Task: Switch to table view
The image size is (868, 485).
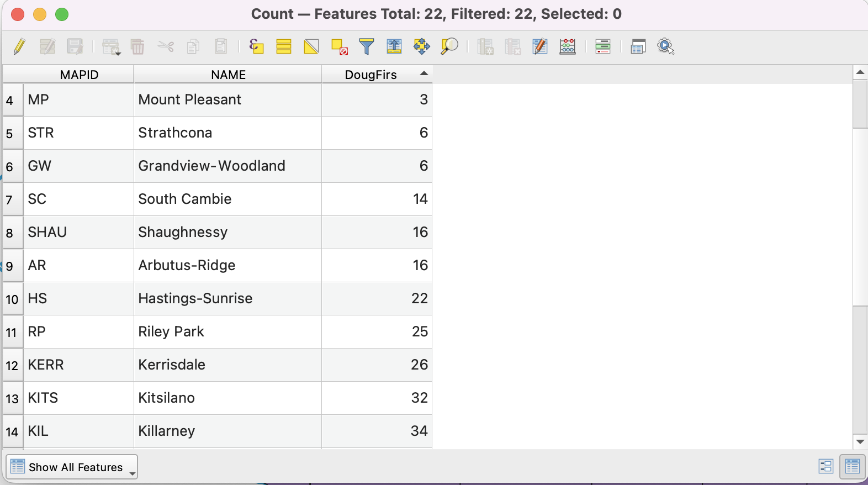Action: [x=853, y=467]
